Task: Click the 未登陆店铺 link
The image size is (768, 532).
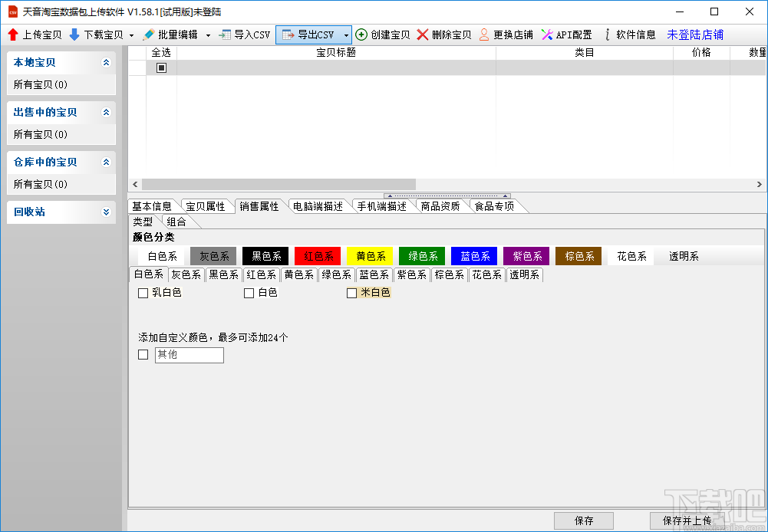Action: [695, 34]
